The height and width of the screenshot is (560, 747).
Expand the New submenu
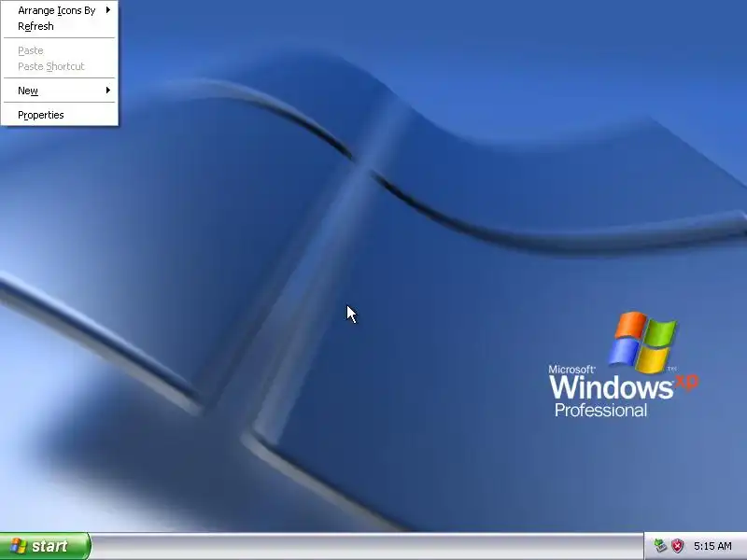[60, 91]
